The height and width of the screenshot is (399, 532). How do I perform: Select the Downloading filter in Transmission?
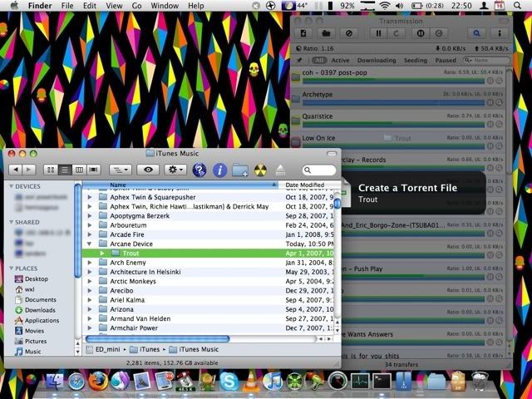click(377, 61)
